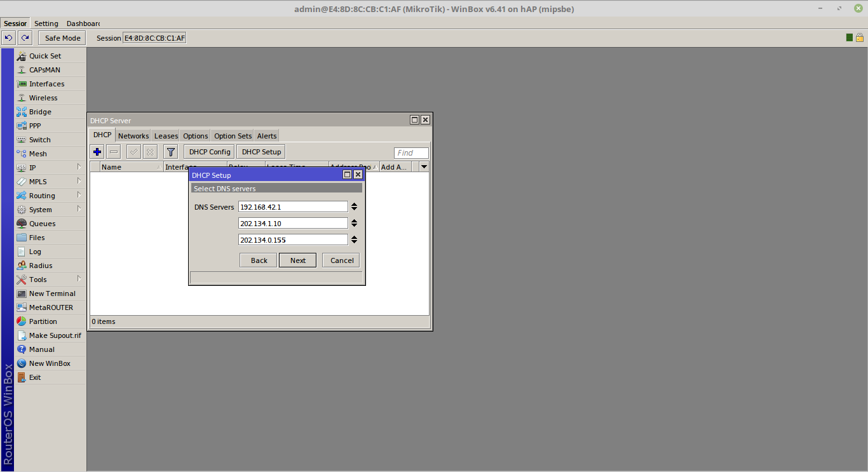Enable selected DHCP entry checkmark icon

point(133,152)
